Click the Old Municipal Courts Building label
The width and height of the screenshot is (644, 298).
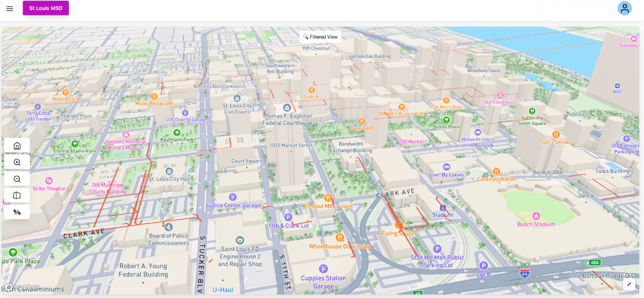click(108, 188)
